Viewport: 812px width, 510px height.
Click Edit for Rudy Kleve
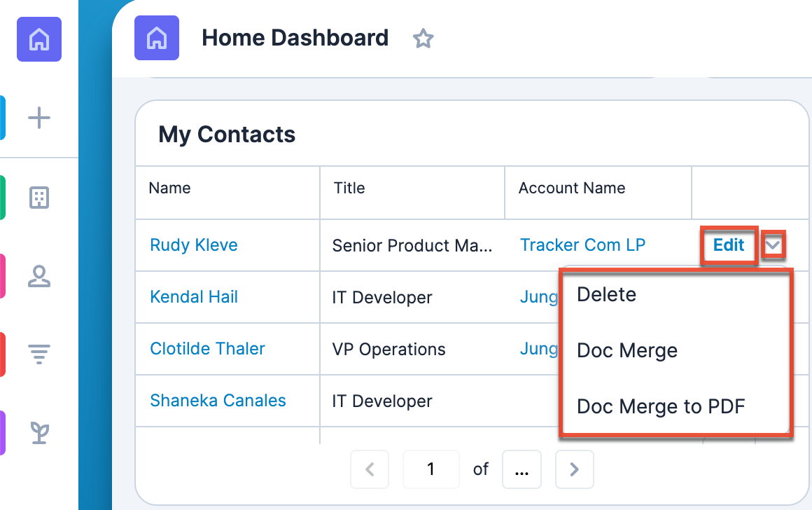(729, 245)
